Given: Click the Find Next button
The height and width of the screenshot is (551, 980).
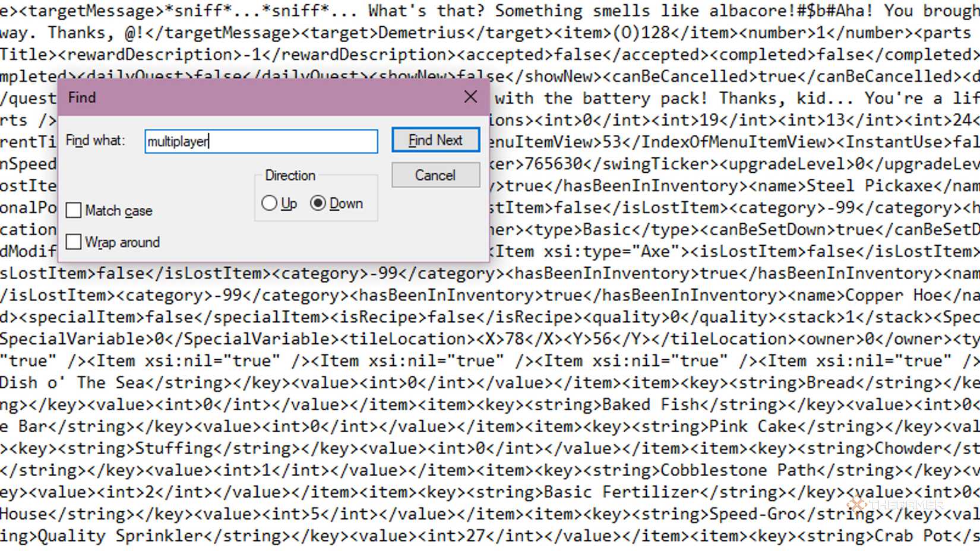Looking at the screenshot, I should pos(435,140).
